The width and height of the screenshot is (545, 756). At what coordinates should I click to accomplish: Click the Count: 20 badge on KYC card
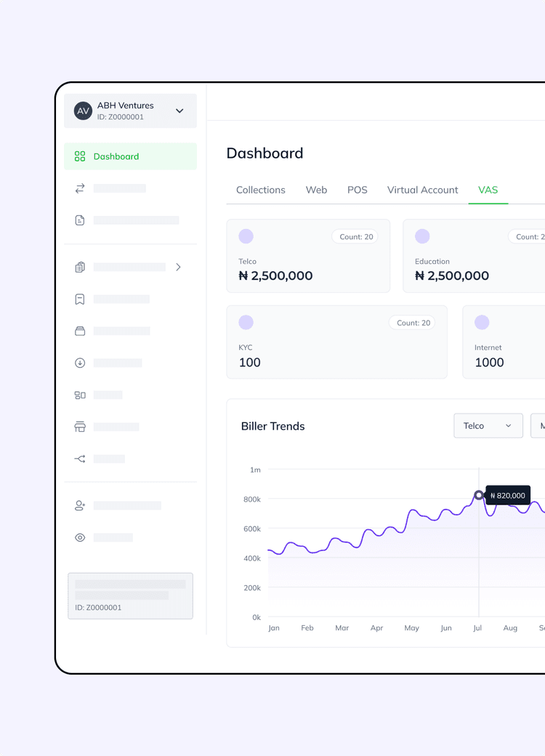coord(413,323)
